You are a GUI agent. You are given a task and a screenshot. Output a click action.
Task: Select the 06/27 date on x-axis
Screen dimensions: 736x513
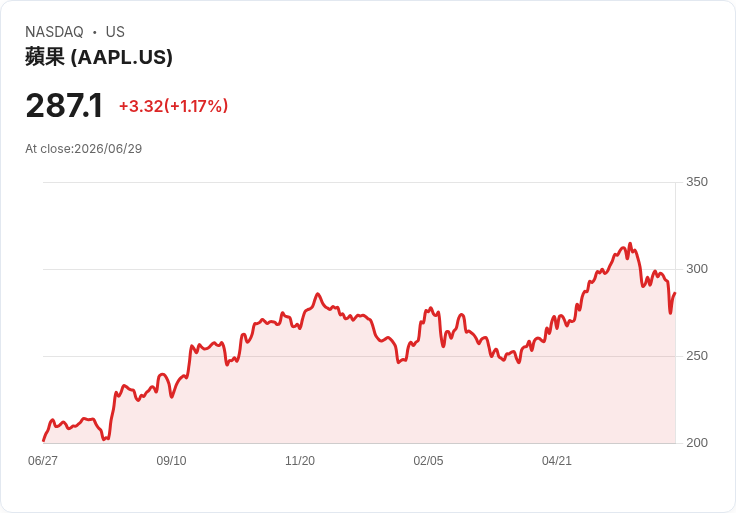pos(43,461)
